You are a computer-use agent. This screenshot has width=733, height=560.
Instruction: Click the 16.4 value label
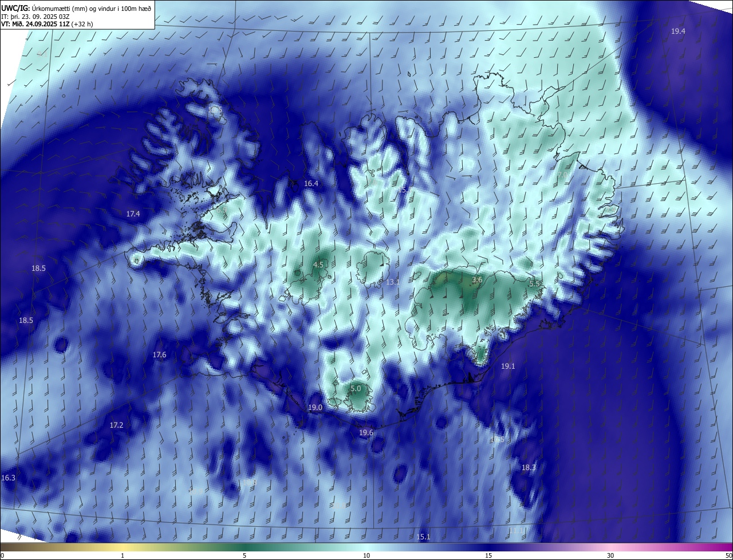(311, 183)
